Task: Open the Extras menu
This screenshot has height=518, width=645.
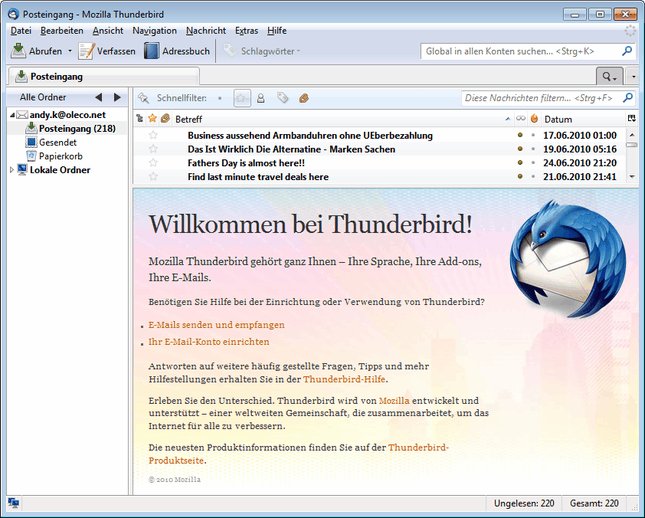Action: (246, 31)
